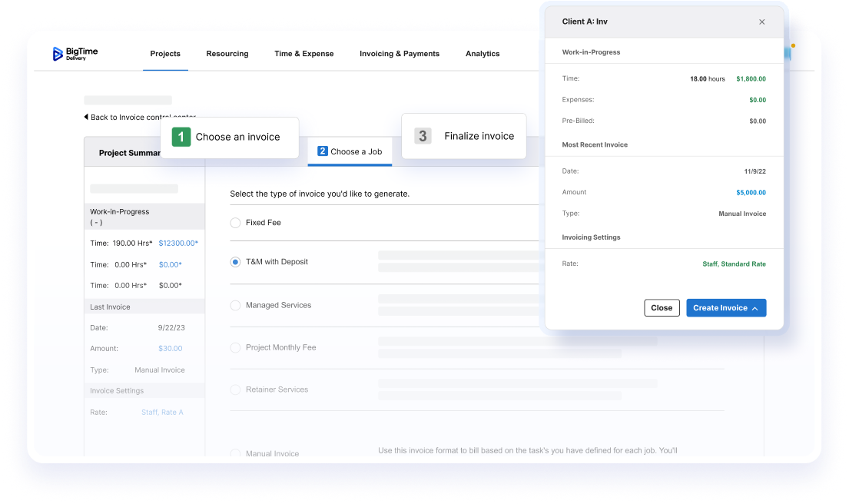
Task: Open the Time & Expense section
Action: click(x=304, y=54)
